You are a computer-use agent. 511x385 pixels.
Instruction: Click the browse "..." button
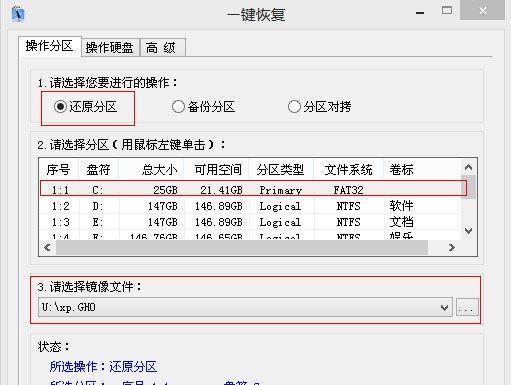coord(467,307)
